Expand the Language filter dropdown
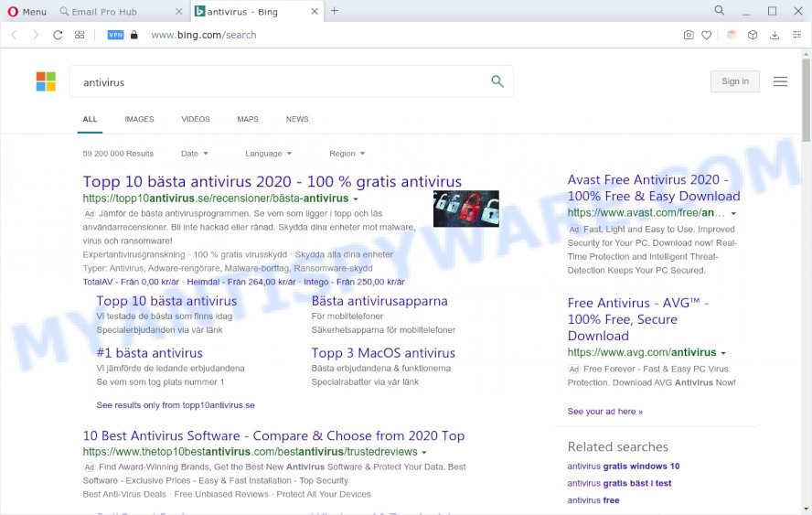The image size is (812, 515). (x=268, y=154)
